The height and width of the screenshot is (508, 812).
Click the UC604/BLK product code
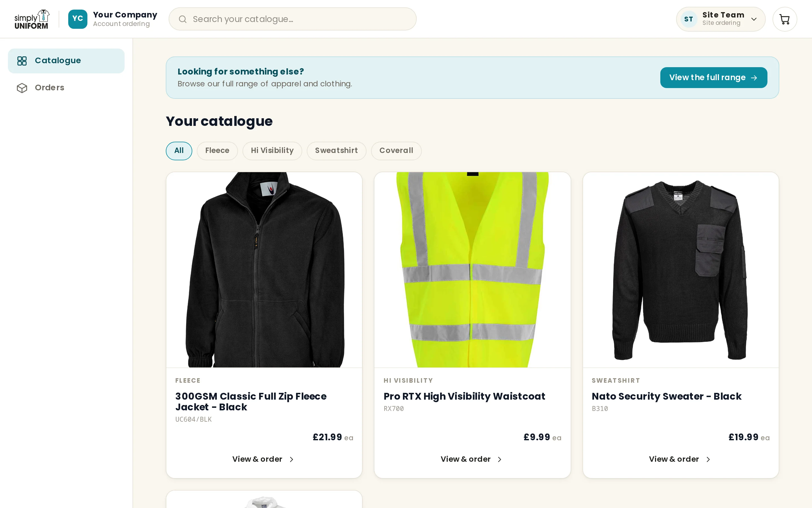click(x=194, y=420)
